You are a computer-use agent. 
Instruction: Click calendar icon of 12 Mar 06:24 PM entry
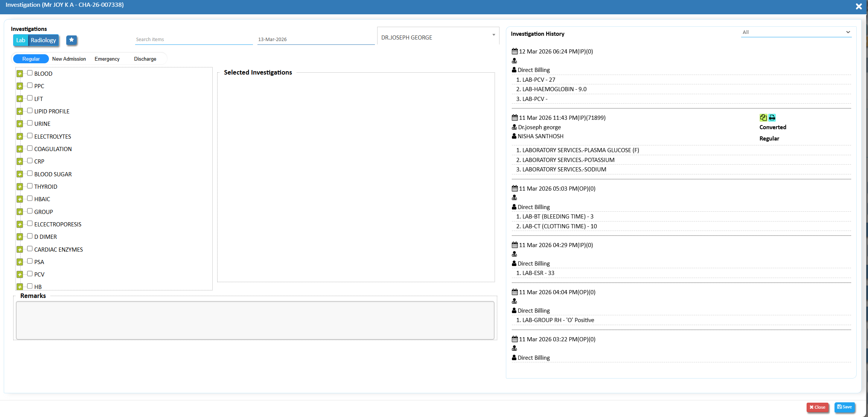(515, 52)
